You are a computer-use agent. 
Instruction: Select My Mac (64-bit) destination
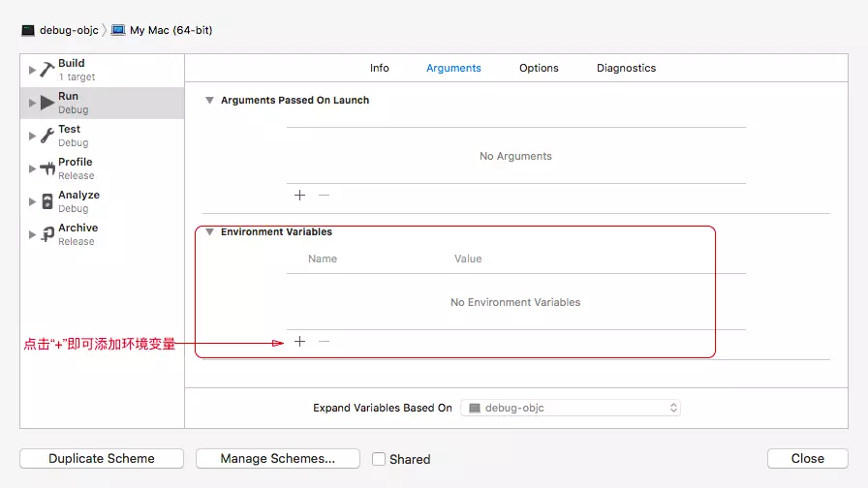[x=170, y=30]
